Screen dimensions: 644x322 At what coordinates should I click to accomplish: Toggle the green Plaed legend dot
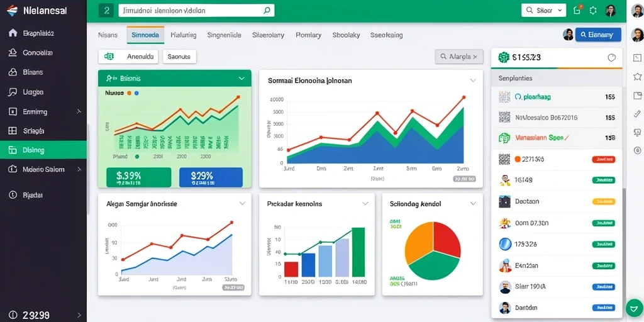137,157
